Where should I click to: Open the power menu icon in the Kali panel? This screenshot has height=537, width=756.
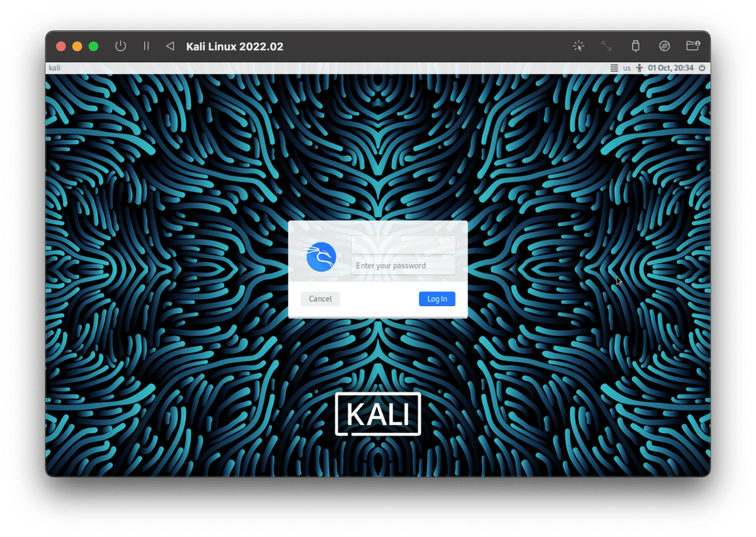pos(702,68)
